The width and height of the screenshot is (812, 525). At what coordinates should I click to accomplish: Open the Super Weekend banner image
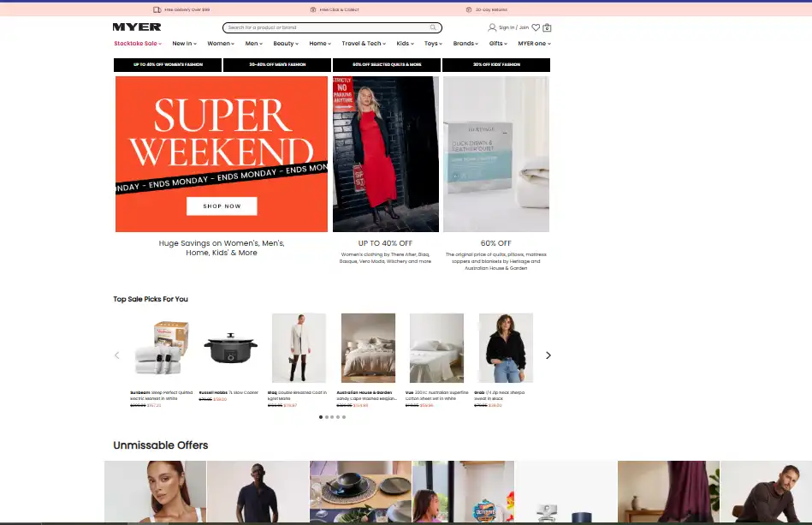click(222, 154)
